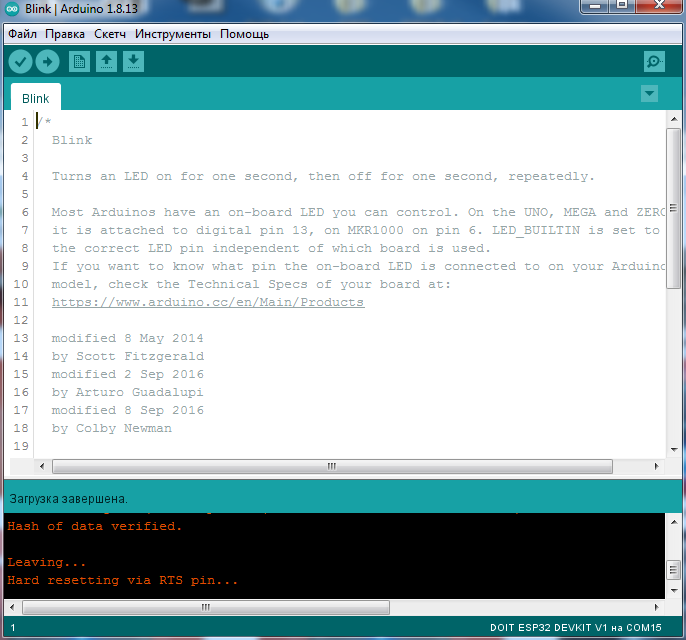686x640 pixels.
Task: Click 'Leaving...' console line
Action: pyautogui.click(x=46, y=562)
